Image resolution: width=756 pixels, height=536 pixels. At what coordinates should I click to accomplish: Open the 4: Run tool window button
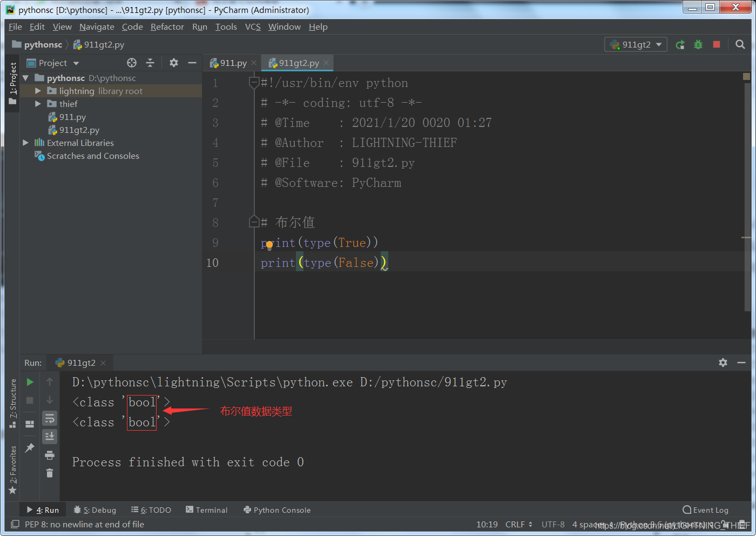tap(43, 510)
